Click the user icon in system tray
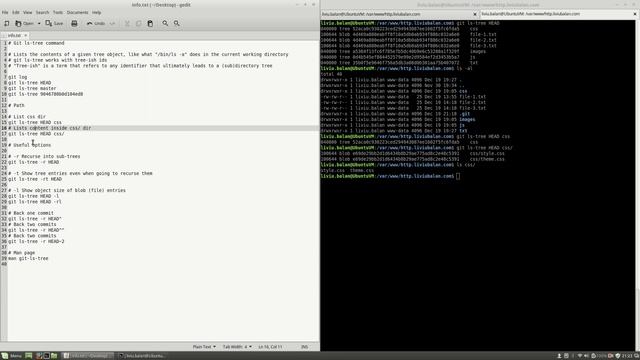This screenshot has height=360, width=640. [x=559, y=356]
